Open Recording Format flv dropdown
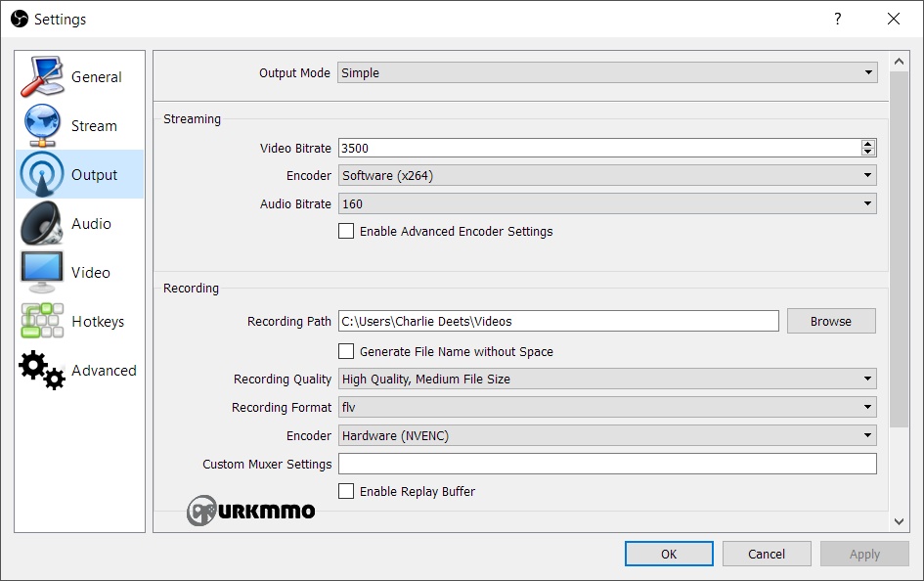The height and width of the screenshot is (581, 924). (607, 407)
